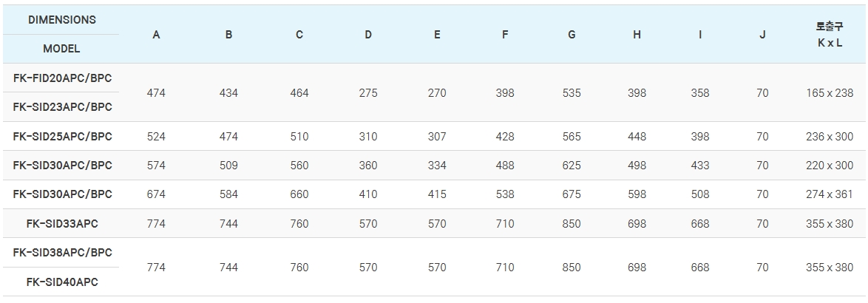Select model FK-SID25APC/BPC
Viewport: 868px width, 303px height.
(x=63, y=137)
